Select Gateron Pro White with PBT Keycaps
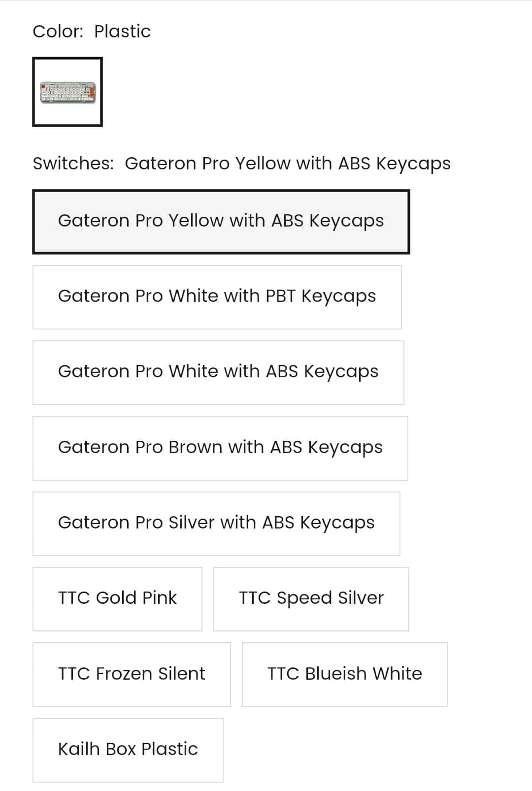532x791 pixels. click(x=217, y=297)
